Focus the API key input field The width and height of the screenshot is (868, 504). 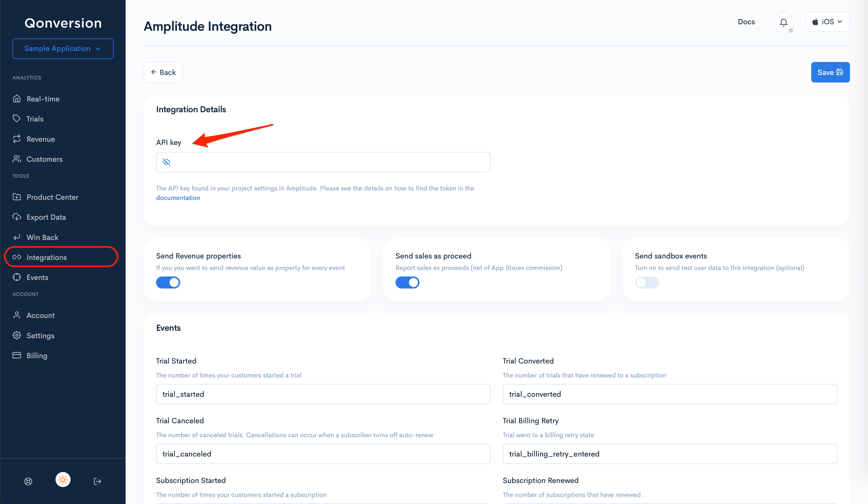click(323, 162)
